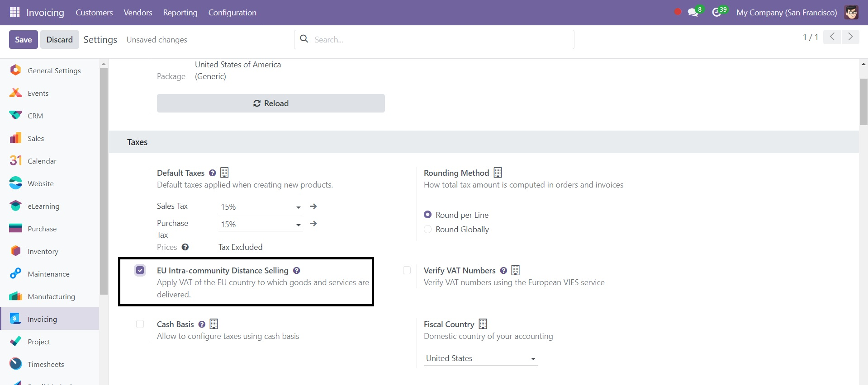Open the Calendar settings icon
This screenshot has height=385, width=868.
(x=15, y=160)
